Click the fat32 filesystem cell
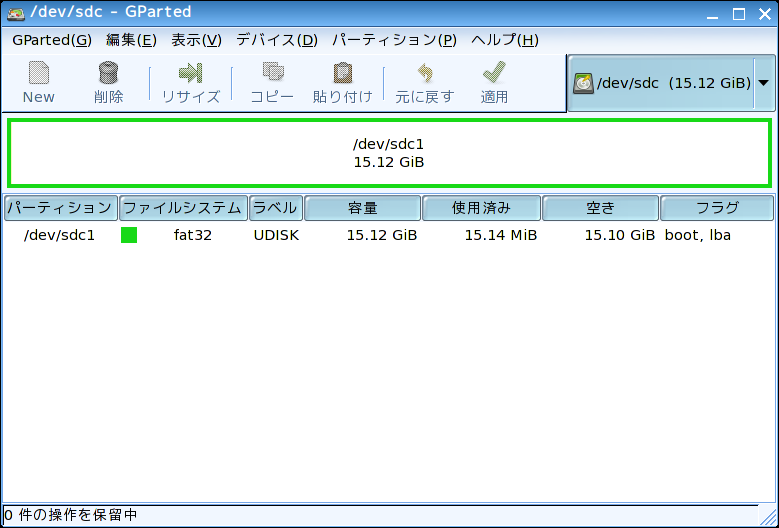Screen dimensions: 779x528 click(193, 235)
